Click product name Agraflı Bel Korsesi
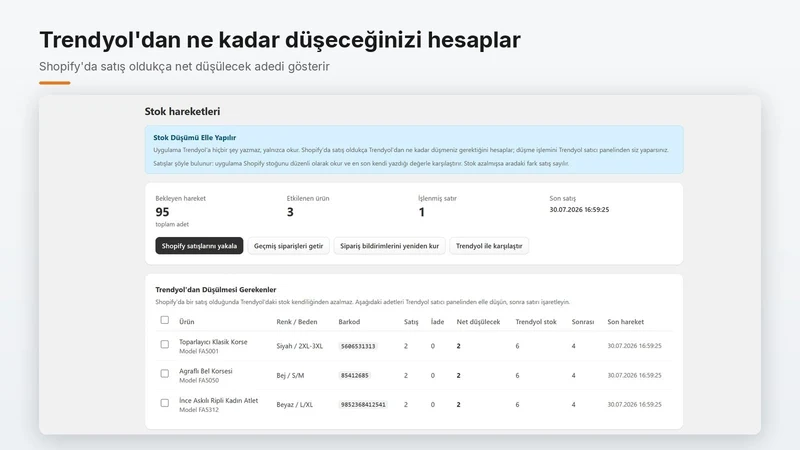 click(x=206, y=371)
